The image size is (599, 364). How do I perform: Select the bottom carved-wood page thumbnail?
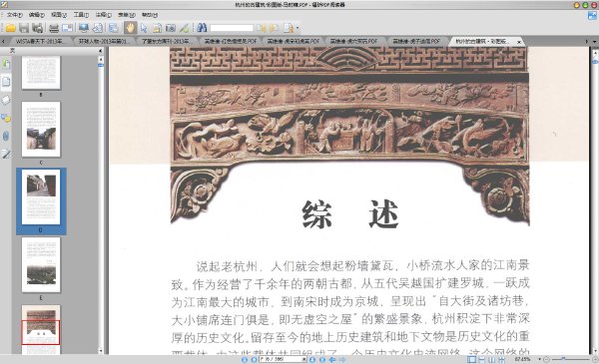41,329
